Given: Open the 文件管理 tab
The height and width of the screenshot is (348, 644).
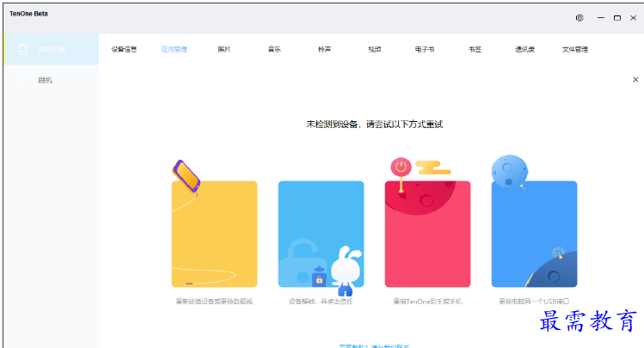Looking at the screenshot, I should 575,49.
